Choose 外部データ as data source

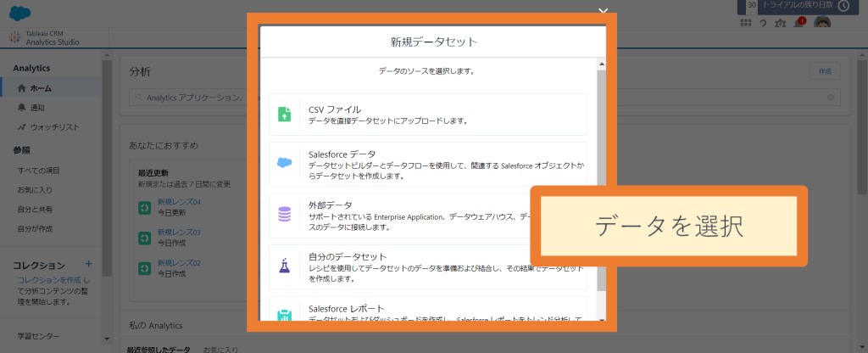[428, 216]
